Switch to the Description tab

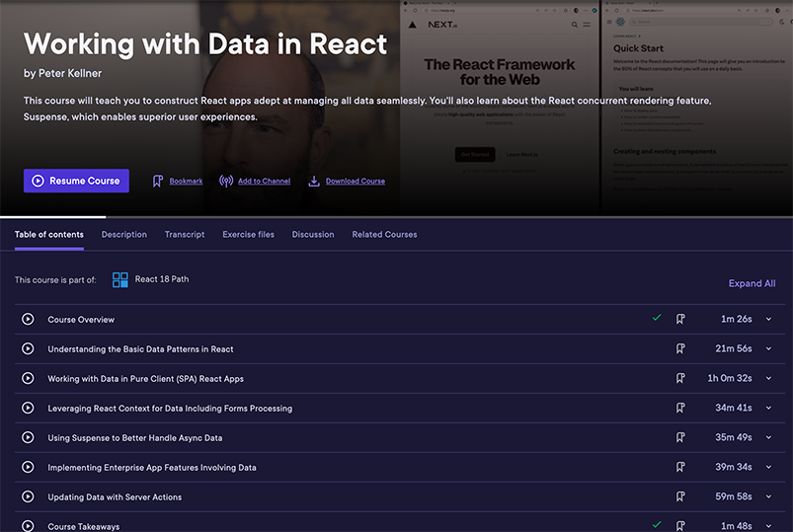[x=123, y=235]
